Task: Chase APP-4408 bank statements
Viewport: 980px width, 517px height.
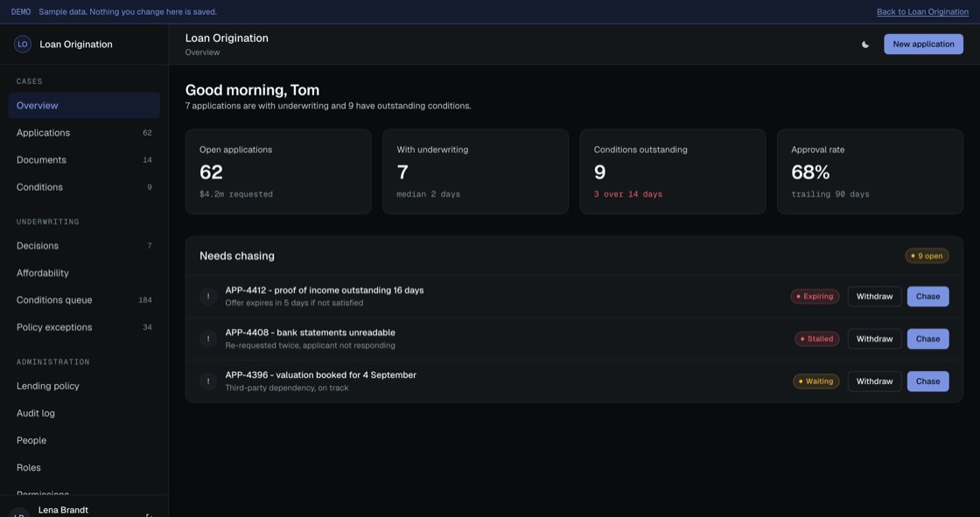Action: click(x=927, y=339)
